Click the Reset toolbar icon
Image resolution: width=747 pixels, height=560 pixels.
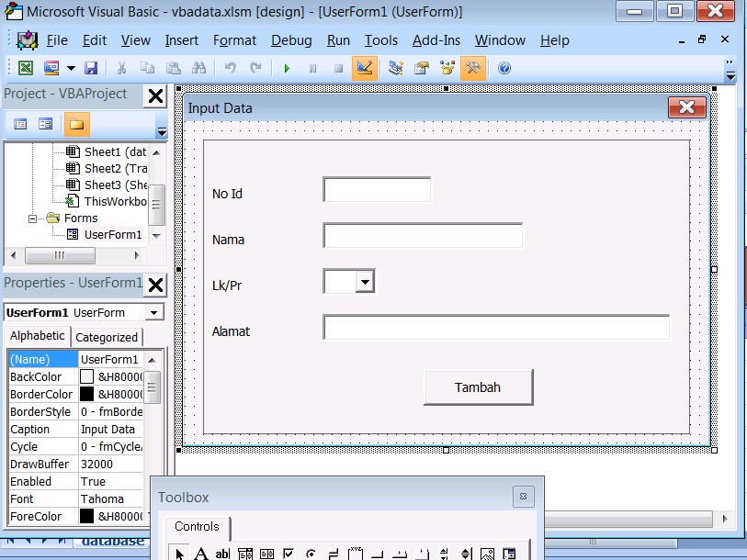click(x=338, y=68)
